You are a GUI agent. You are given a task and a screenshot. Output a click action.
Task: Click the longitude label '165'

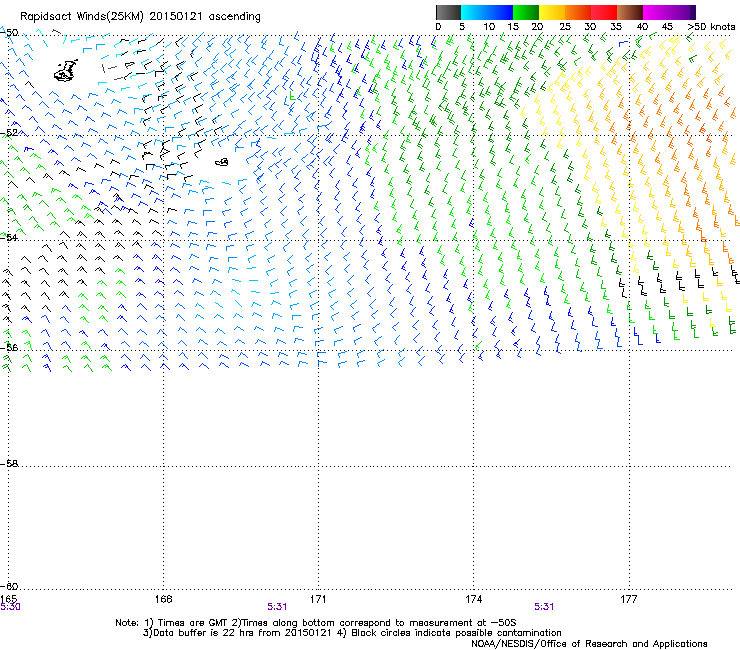8,599
